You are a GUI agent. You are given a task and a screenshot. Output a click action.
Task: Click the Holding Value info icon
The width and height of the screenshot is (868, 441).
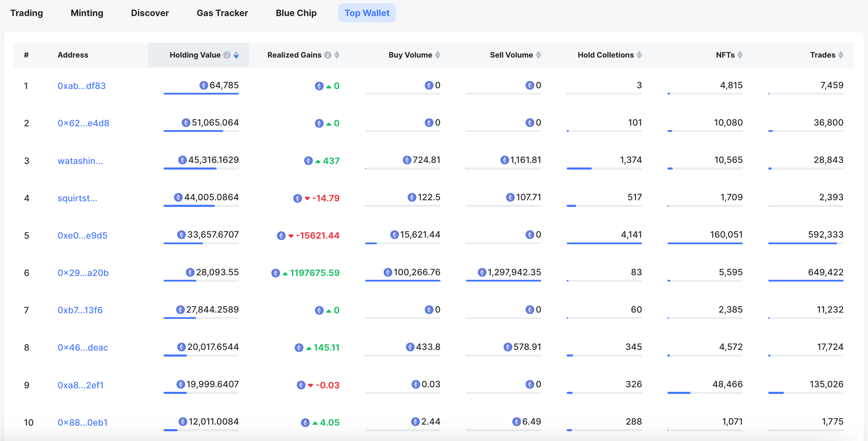tap(227, 55)
